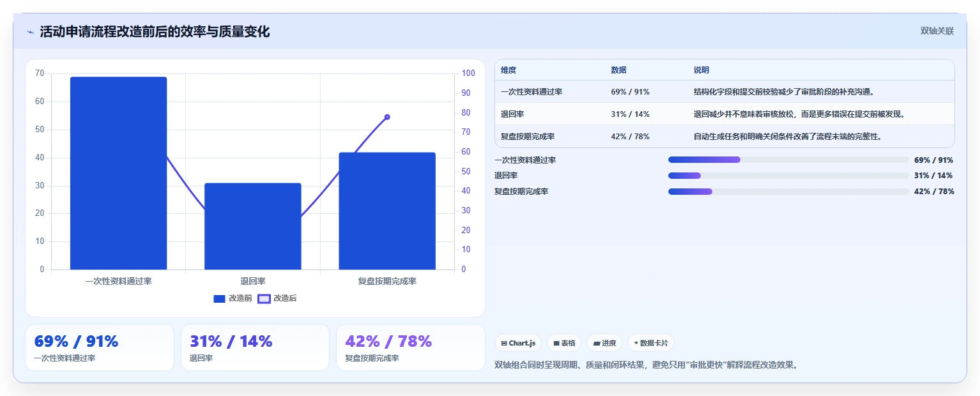This screenshot has width=980, height=396.
Task: Click the 表格 tag chip
Action: 564,343
